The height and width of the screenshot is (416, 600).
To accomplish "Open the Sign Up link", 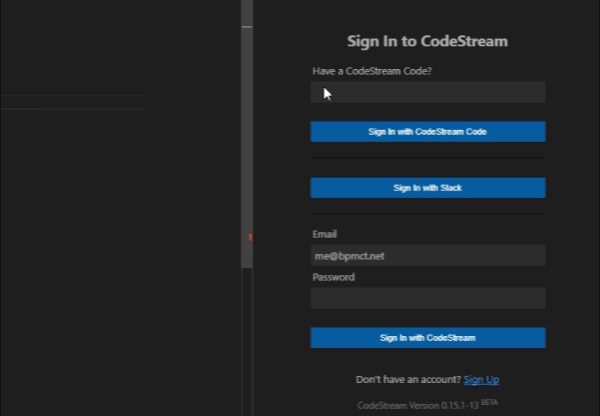I will click(481, 380).
